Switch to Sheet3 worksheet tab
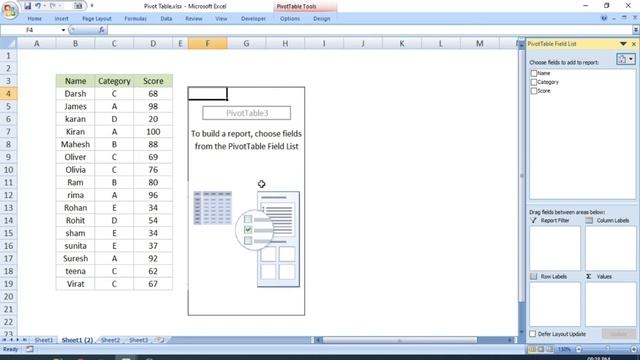The width and height of the screenshot is (640, 360). (138, 340)
